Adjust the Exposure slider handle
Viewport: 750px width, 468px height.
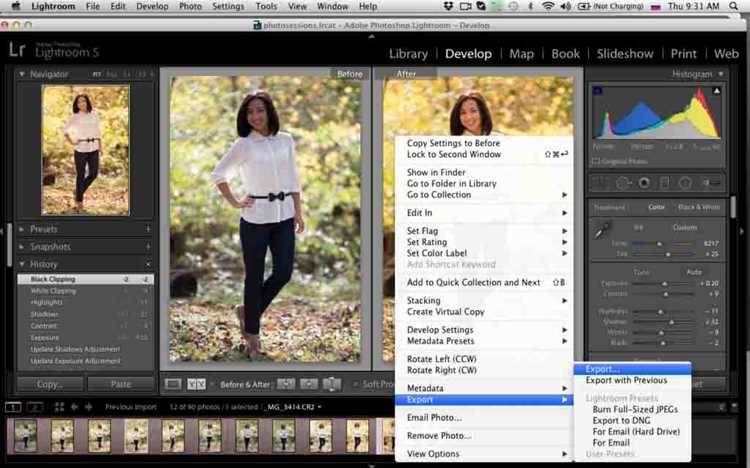[664, 284]
